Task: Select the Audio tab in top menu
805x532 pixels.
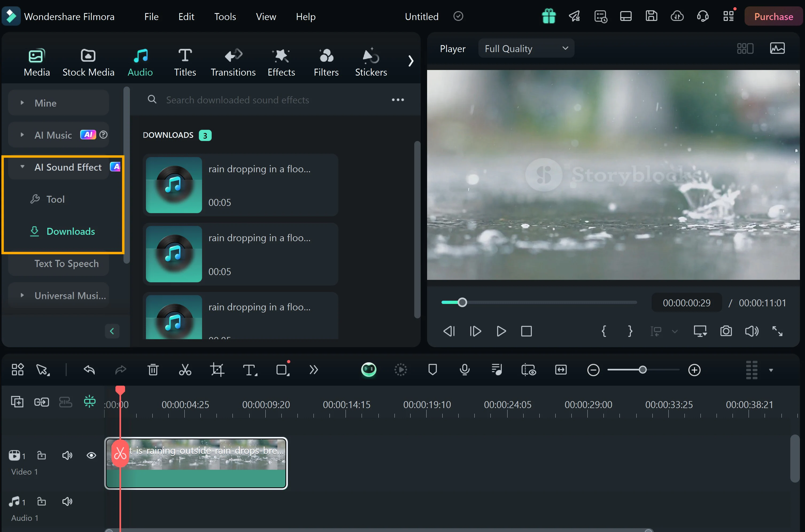Action: pos(140,62)
